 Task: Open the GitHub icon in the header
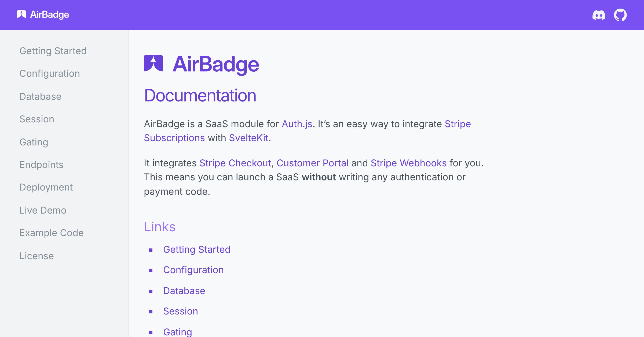coord(621,15)
